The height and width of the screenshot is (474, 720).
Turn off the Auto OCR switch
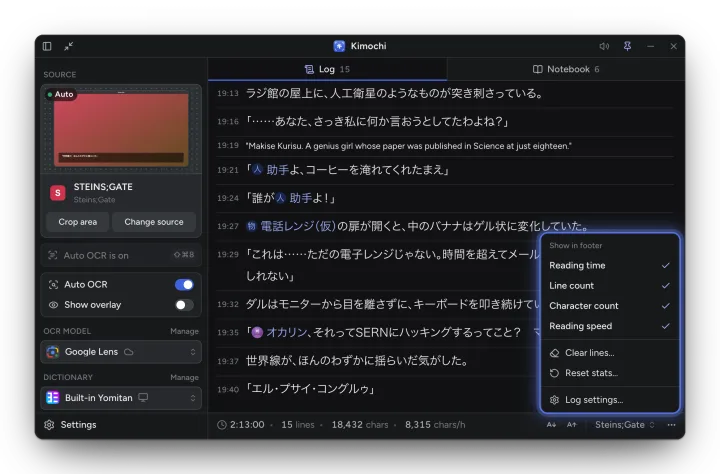click(184, 285)
